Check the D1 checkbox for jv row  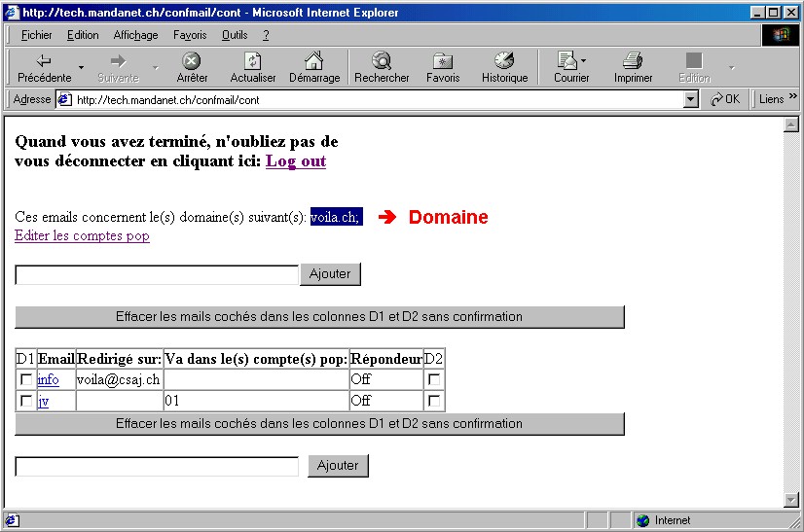click(x=26, y=401)
